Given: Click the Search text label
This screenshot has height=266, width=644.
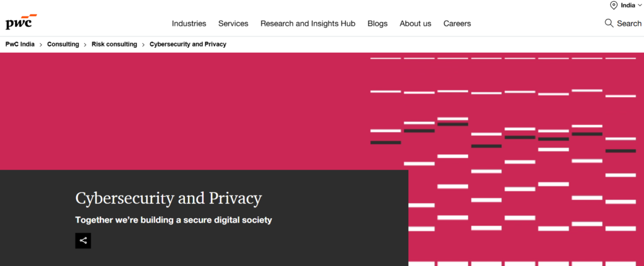Looking at the screenshot, I should pyautogui.click(x=629, y=23).
